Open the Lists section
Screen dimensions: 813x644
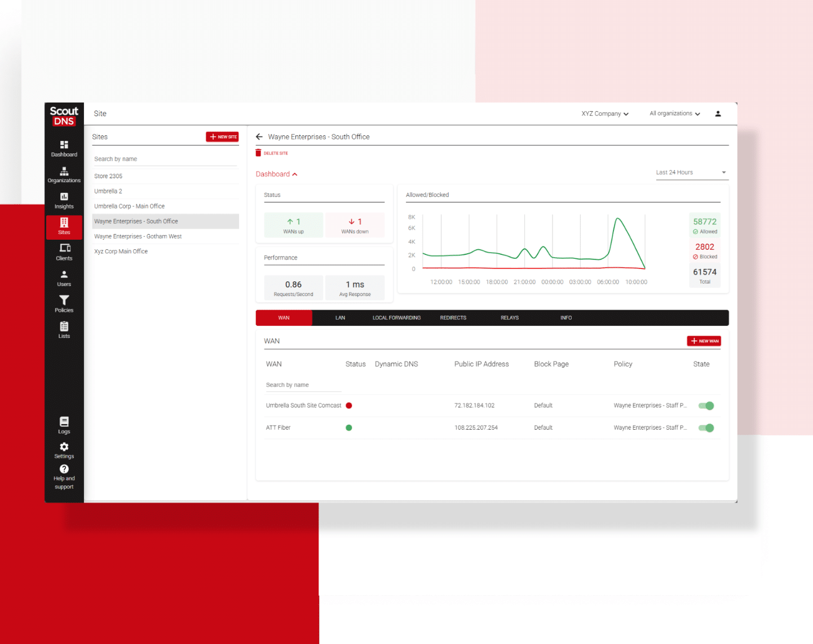coord(64,329)
